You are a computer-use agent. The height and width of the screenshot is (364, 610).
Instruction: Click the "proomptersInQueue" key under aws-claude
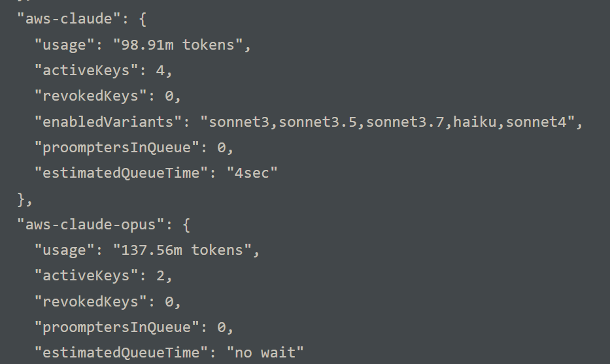coord(117,148)
